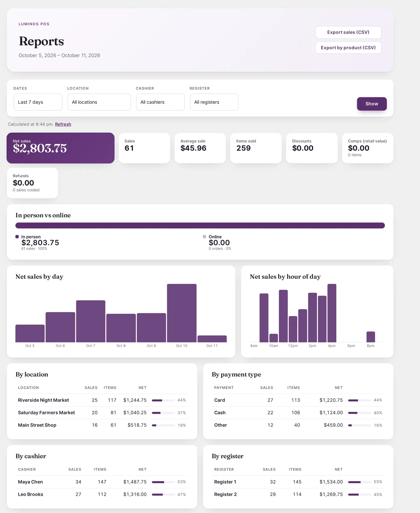
Task: Click the Register 2 row
Action: [298, 494]
